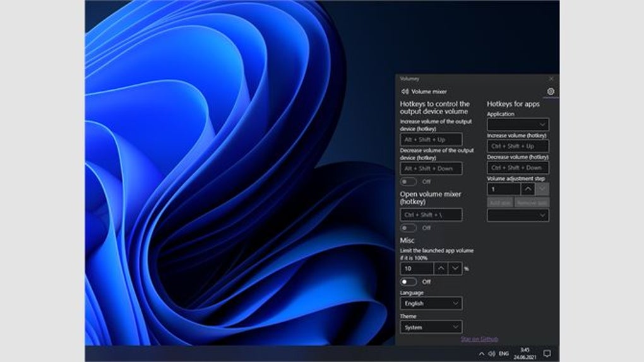Open the taskbar clock showing 24.06.2021
Viewport: 644px width, 362px height.
point(525,353)
